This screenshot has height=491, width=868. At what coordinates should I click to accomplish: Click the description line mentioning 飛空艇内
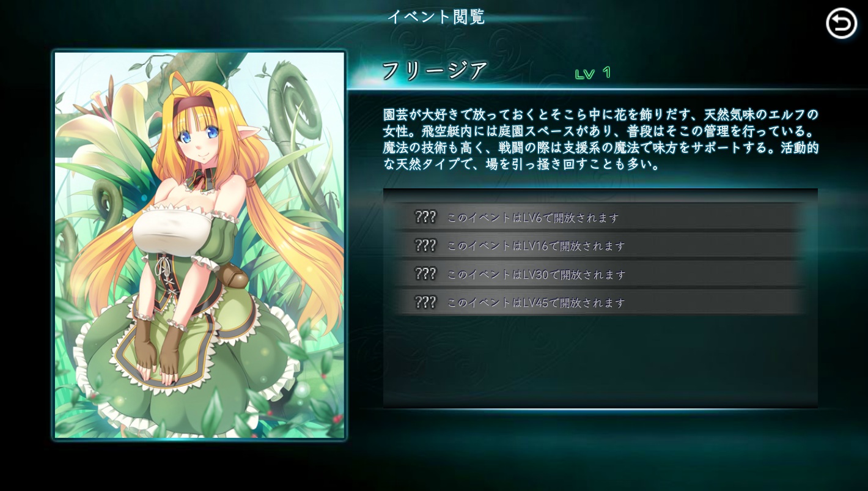click(600, 131)
